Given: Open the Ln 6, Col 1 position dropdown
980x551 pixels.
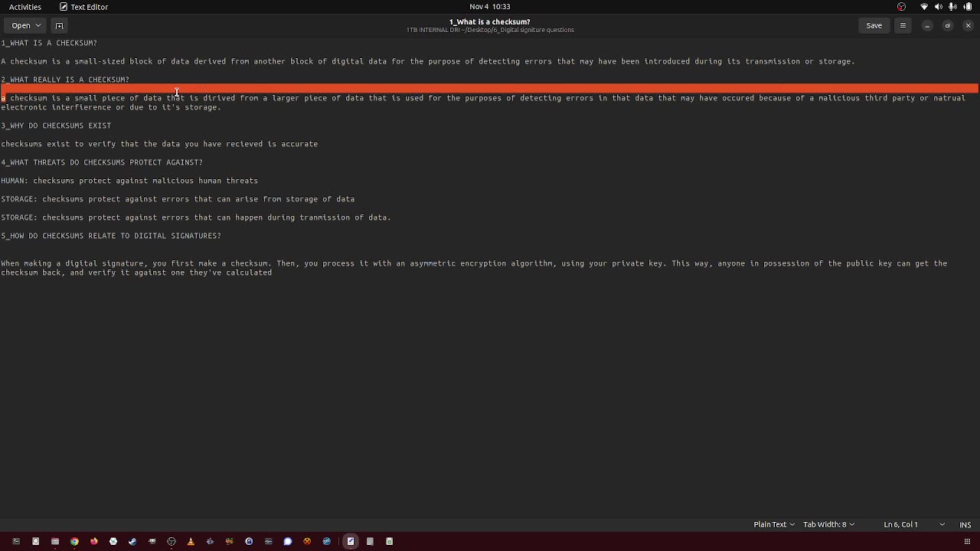Looking at the screenshot, I should (914, 524).
